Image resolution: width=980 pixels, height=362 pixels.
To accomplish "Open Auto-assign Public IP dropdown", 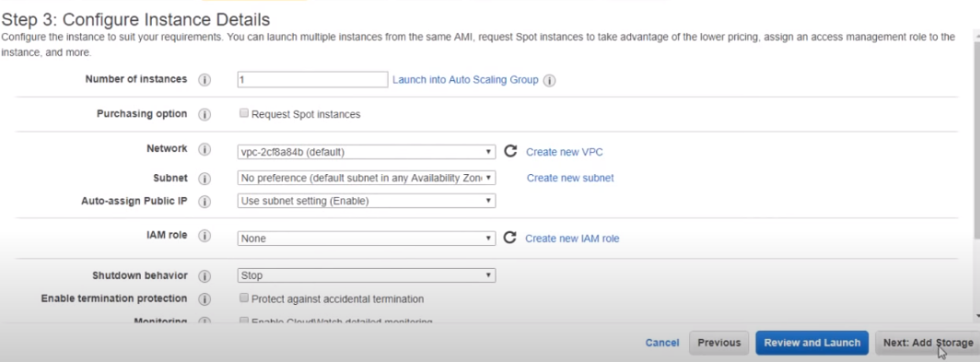I will pyautogui.click(x=367, y=201).
